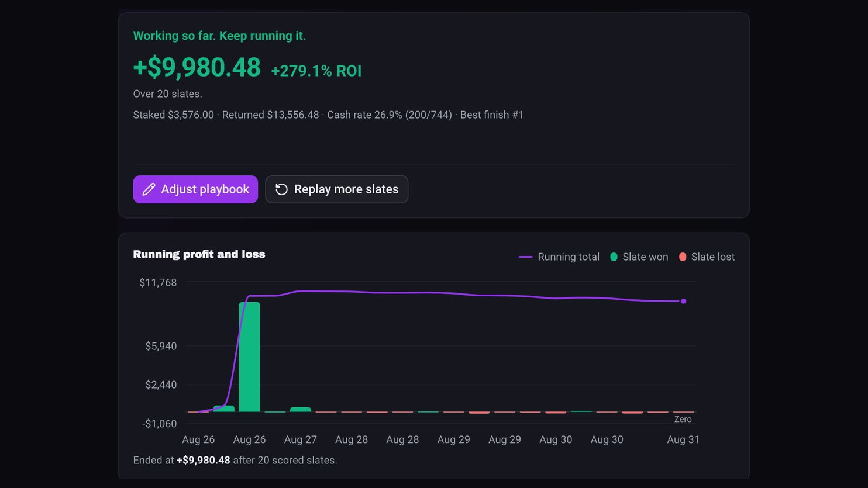Viewport: 868px width, 488px height.
Task: Click the -$1,060 axis label
Action: click(159, 424)
